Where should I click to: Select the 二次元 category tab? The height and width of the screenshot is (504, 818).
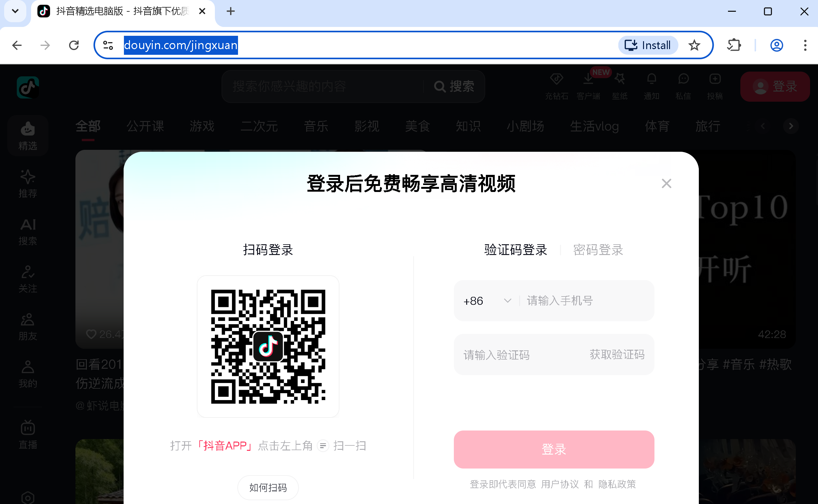click(x=259, y=126)
